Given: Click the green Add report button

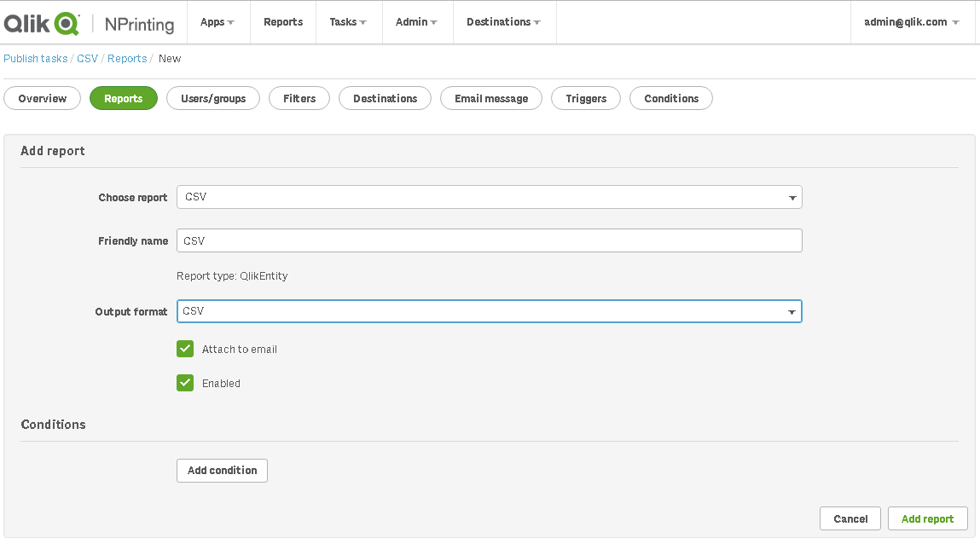Looking at the screenshot, I should (x=927, y=518).
